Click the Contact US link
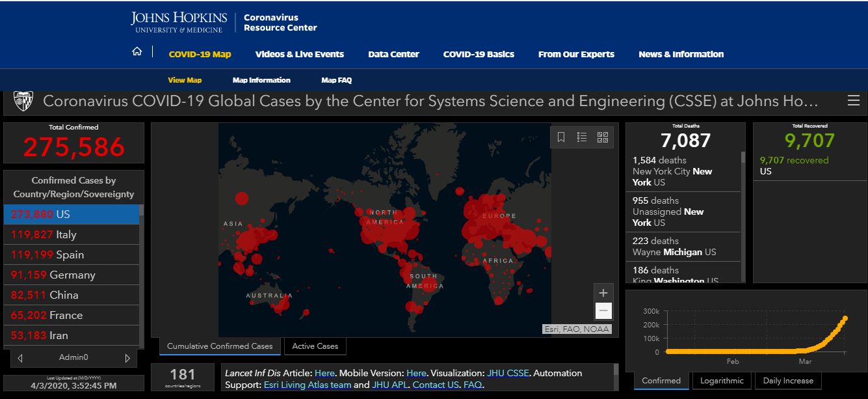The image size is (868, 399). pyautogui.click(x=435, y=385)
